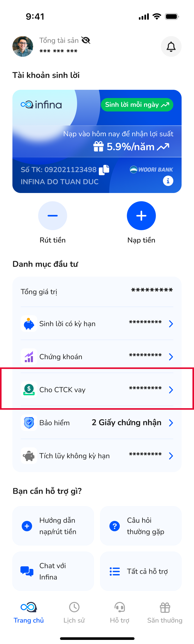
Task: Toggle total assets visibility eye icon
Action: point(86,40)
